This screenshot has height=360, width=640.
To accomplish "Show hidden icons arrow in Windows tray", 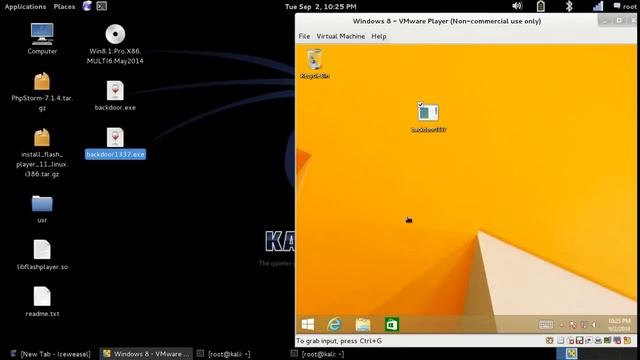I will (562, 325).
